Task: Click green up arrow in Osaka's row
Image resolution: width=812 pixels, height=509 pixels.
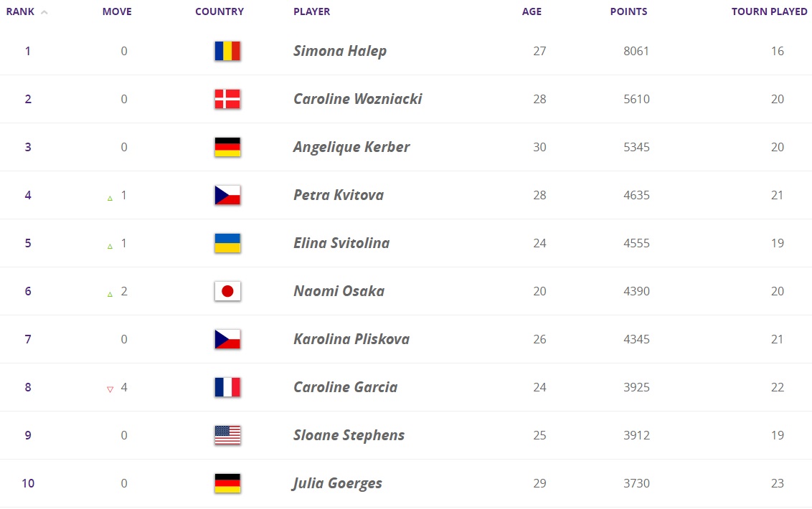Action: (x=110, y=292)
